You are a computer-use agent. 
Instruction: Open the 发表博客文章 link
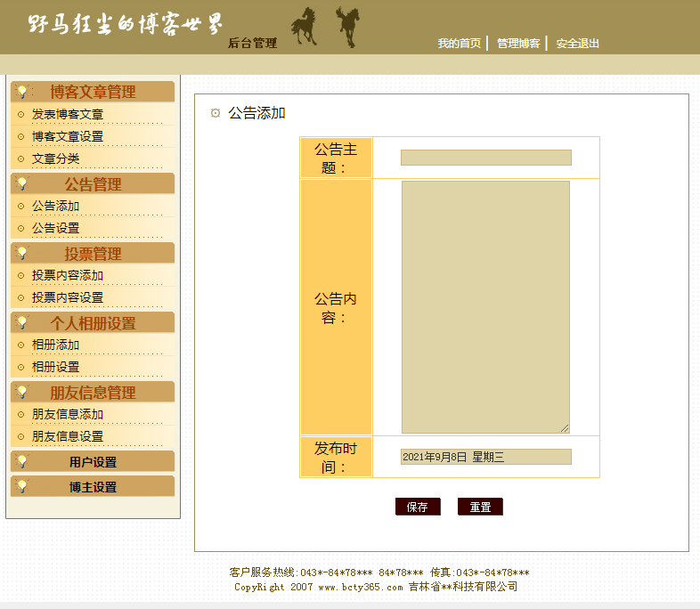pyautogui.click(x=68, y=114)
